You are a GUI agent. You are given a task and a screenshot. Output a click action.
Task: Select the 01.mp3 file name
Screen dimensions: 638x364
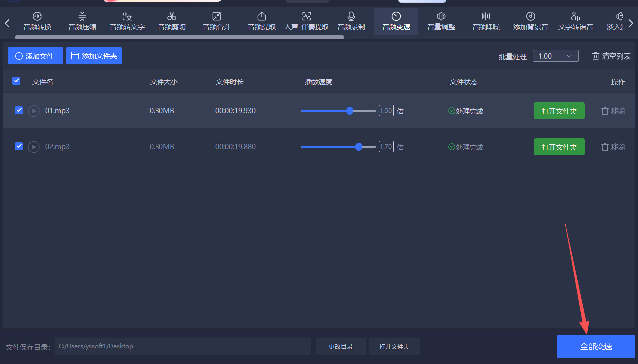coord(57,111)
